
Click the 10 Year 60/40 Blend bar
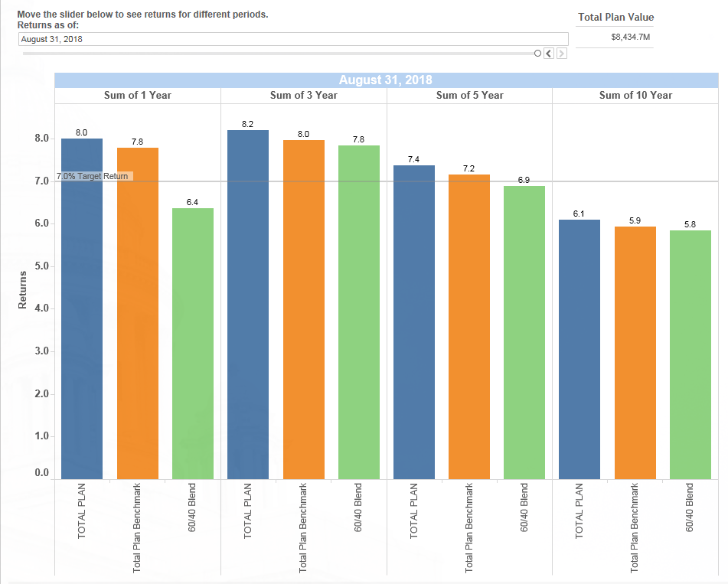click(x=690, y=354)
